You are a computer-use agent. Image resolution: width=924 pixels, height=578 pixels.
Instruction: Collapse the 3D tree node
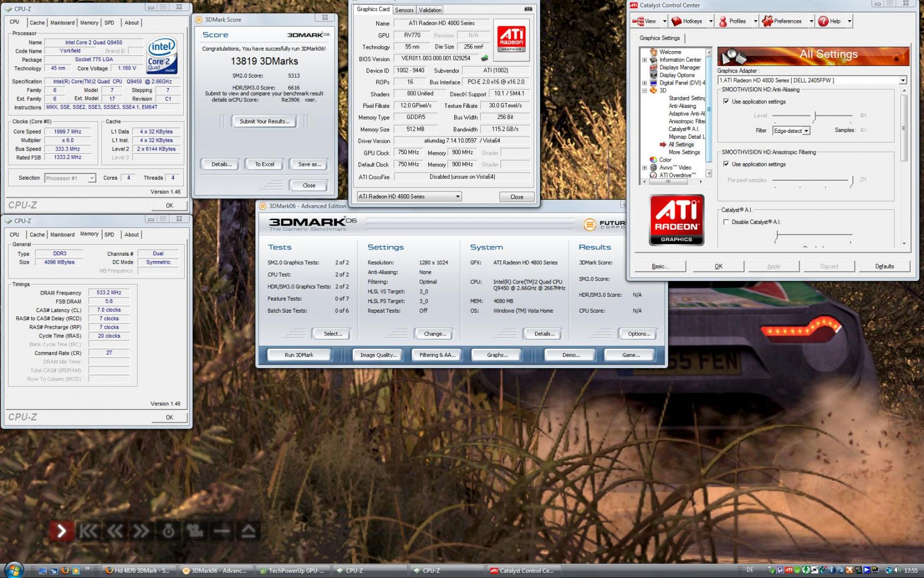(645, 90)
